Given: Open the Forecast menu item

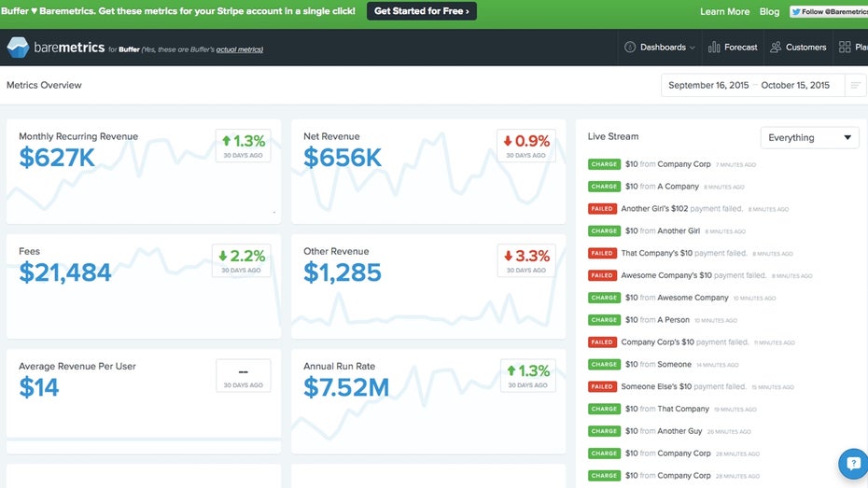Looking at the screenshot, I should 733,47.
